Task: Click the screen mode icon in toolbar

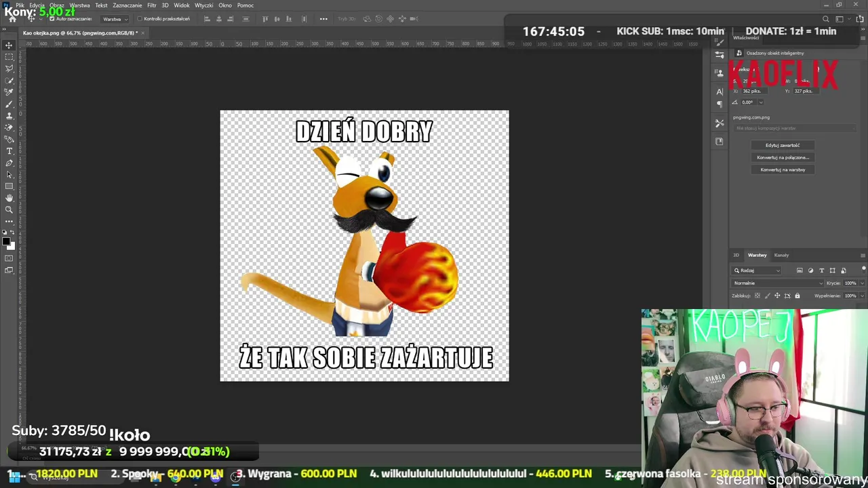Action: point(9,270)
